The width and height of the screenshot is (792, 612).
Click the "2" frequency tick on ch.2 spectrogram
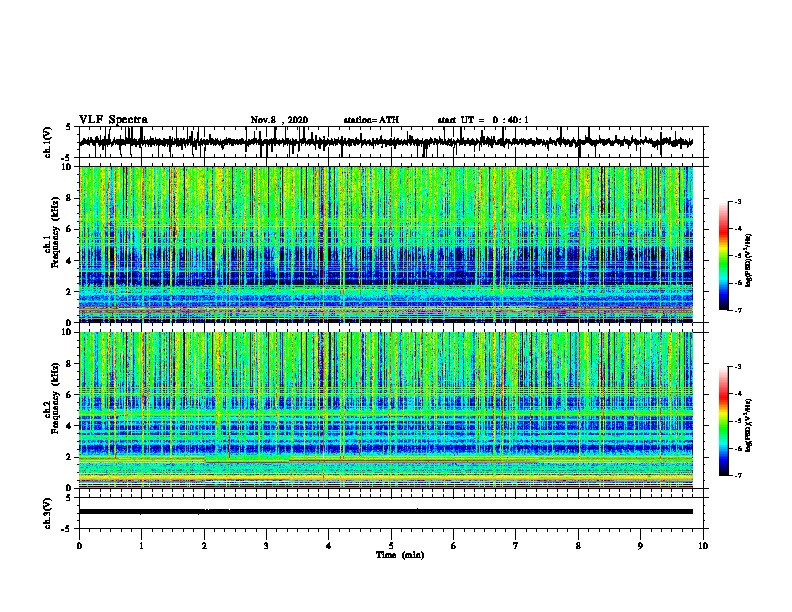70,457
